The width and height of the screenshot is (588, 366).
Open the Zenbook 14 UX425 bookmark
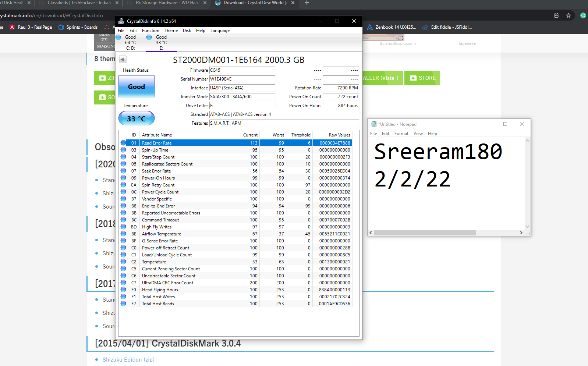tap(392, 27)
